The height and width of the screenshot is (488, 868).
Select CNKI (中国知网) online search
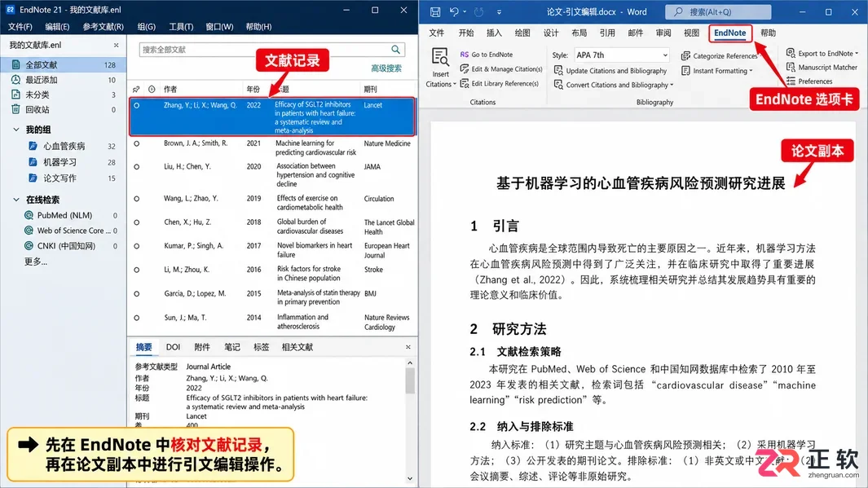coord(66,246)
